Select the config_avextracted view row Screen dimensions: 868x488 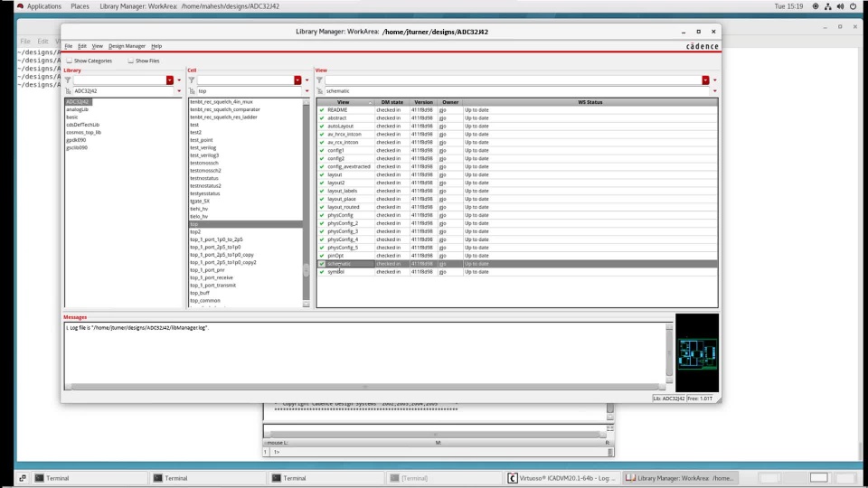(x=517, y=166)
